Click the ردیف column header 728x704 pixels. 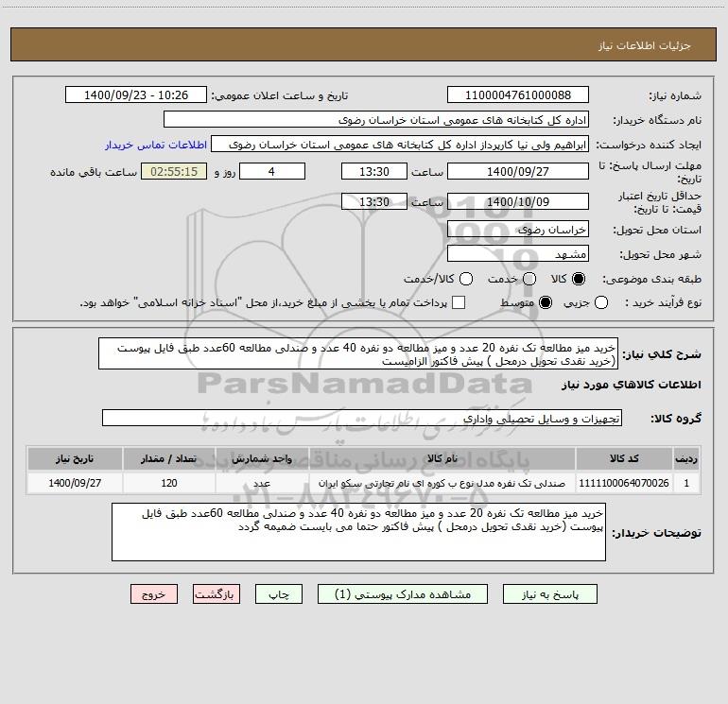click(x=686, y=458)
